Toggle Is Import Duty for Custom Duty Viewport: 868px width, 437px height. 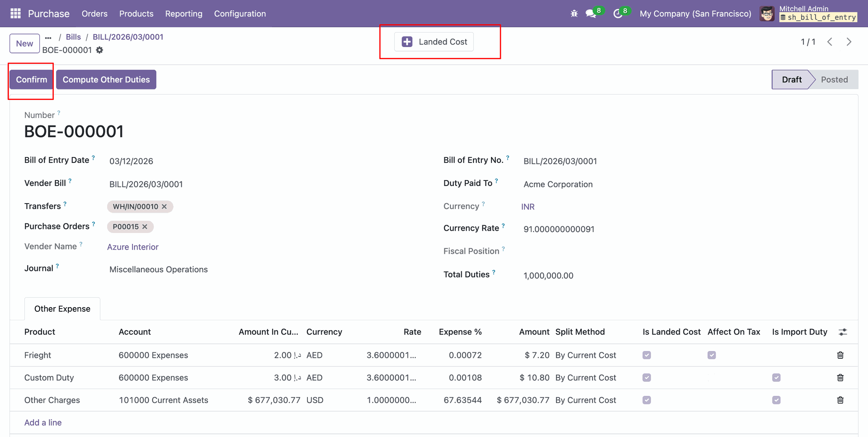776,378
